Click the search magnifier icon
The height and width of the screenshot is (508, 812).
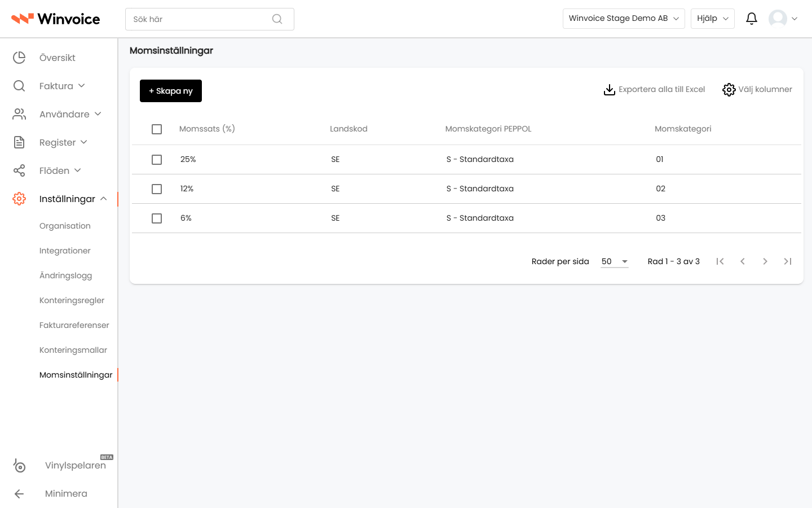(277, 19)
